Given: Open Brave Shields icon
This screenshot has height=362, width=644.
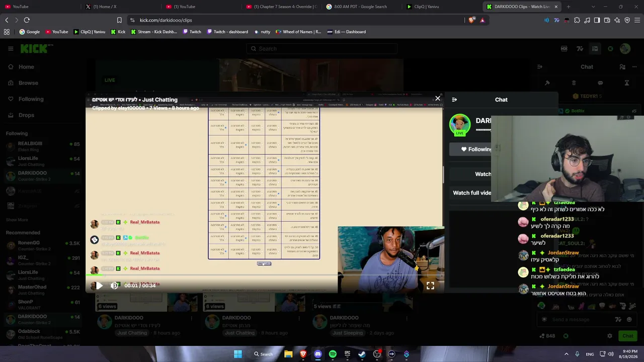Looking at the screenshot, I should (471, 20).
